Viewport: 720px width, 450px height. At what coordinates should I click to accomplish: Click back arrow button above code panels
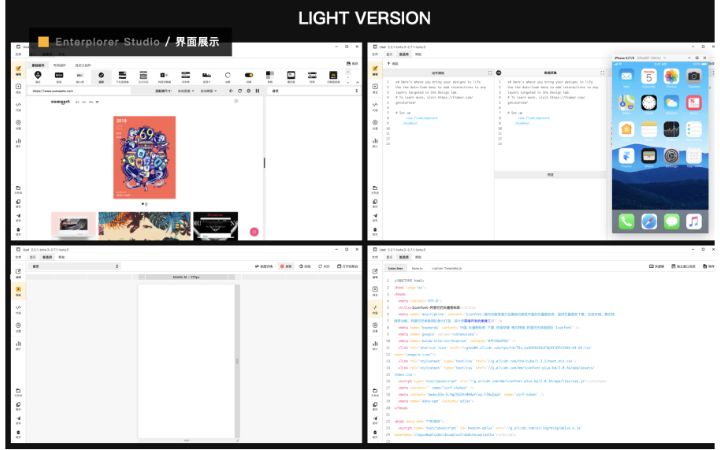(393, 64)
